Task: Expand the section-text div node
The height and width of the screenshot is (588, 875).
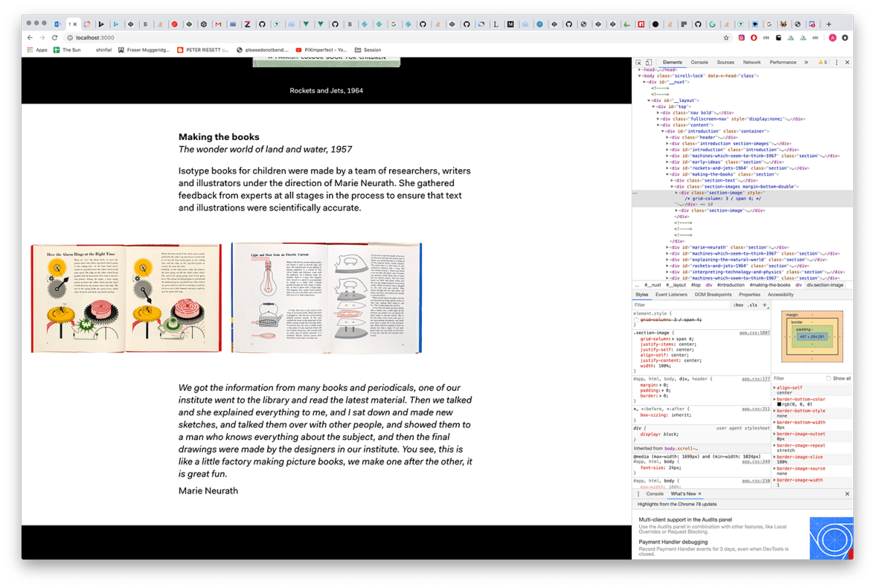Action: pyautogui.click(x=671, y=180)
